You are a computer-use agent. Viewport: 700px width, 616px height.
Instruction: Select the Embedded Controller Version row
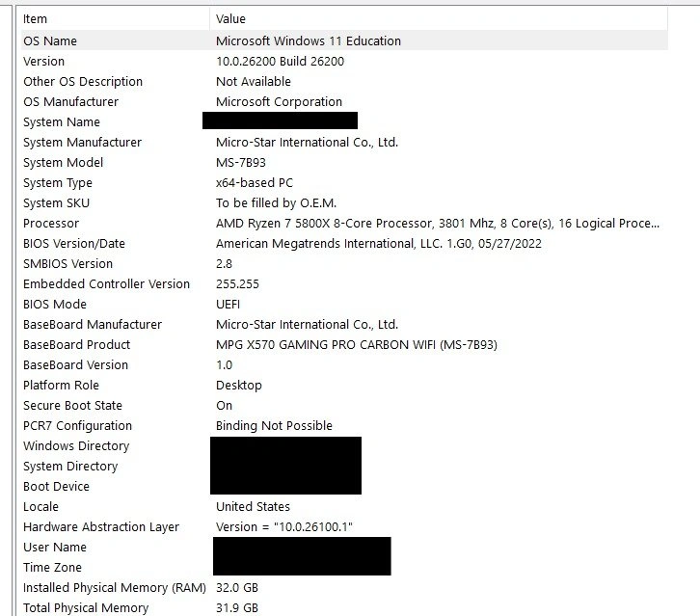click(107, 283)
